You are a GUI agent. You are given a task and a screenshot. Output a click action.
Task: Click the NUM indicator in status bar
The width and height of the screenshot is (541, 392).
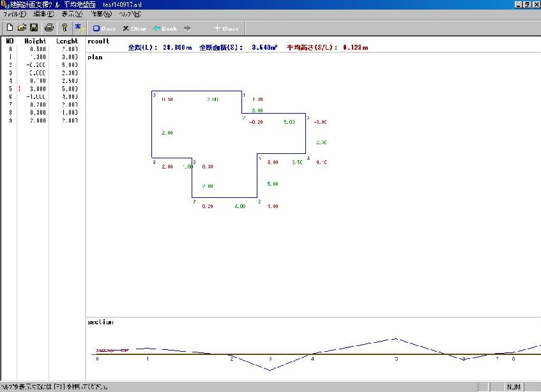514,387
